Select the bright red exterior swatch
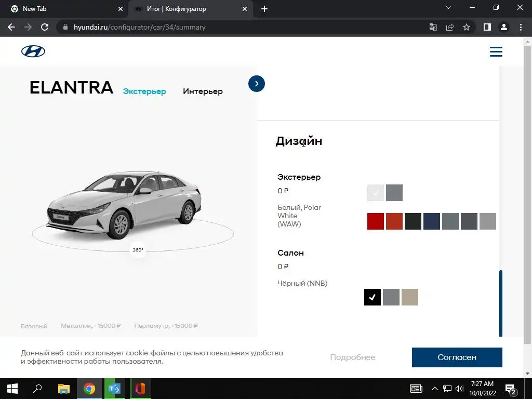The image size is (532, 399). point(376,221)
